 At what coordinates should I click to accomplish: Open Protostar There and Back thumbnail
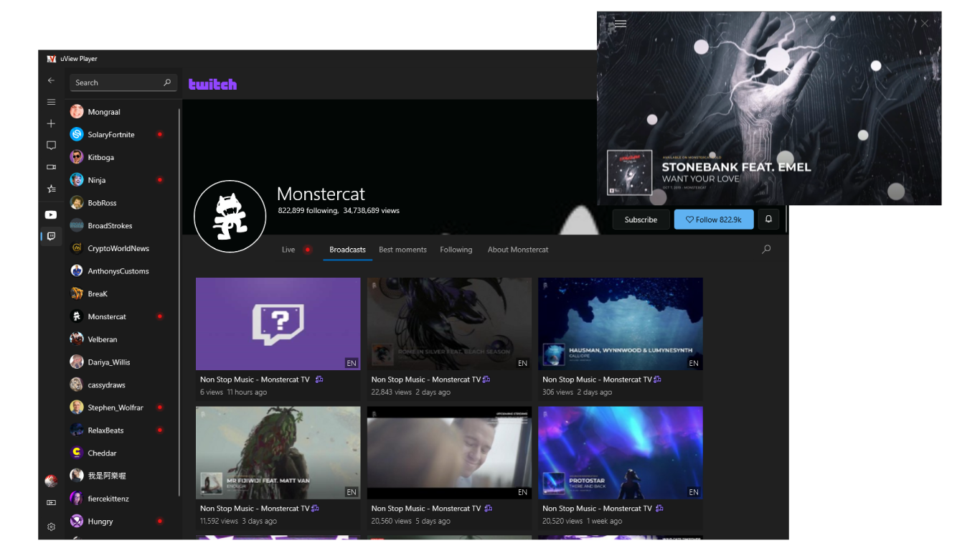coord(621,453)
